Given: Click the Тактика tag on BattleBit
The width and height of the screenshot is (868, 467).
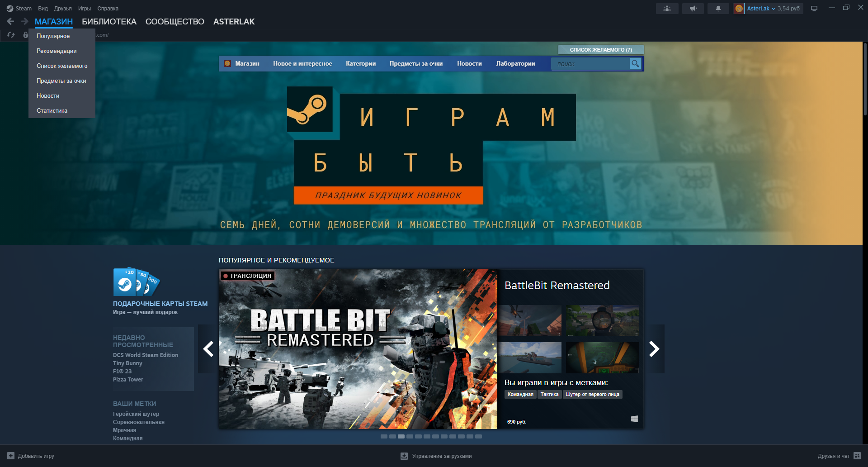Looking at the screenshot, I should (549, 395).
